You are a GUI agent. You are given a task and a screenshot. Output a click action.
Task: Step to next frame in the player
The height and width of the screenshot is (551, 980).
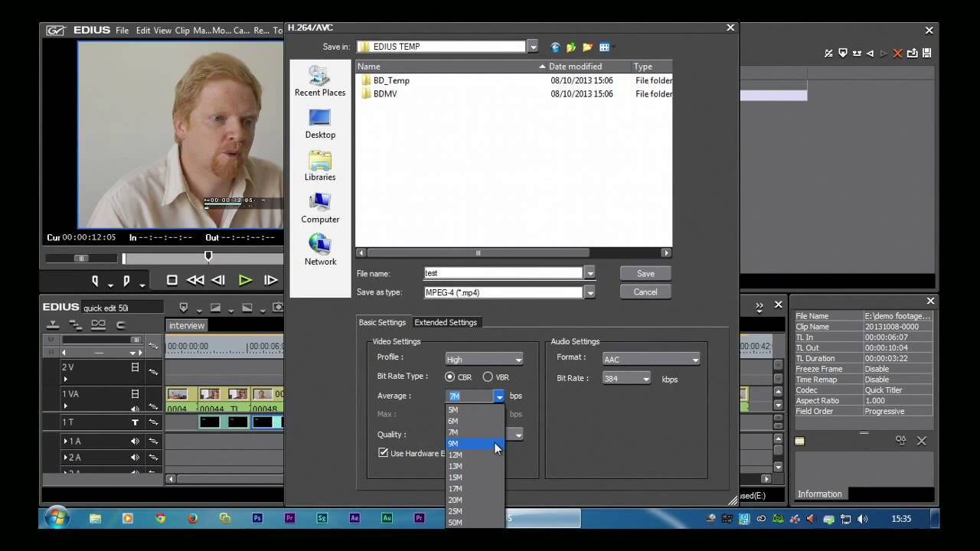click(x=270, y=281)
